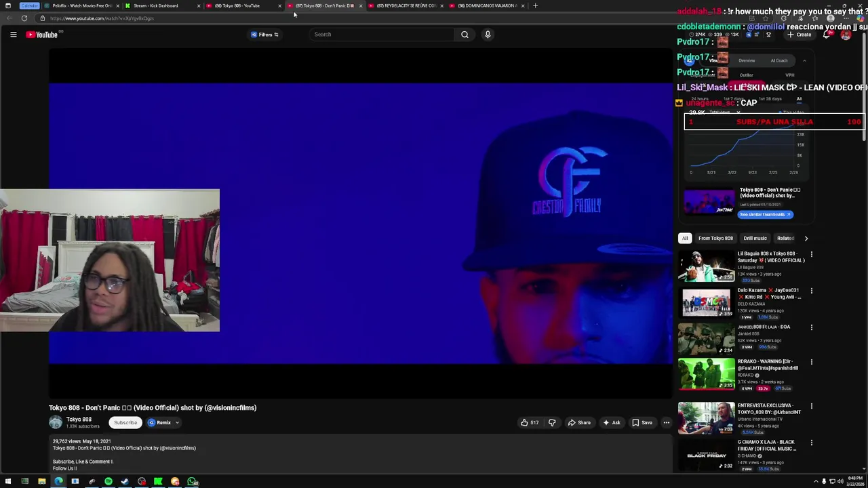
Task: Subscribe to Tokyo 808 channel
Action: pyautogui.click(x=125, y=423)
